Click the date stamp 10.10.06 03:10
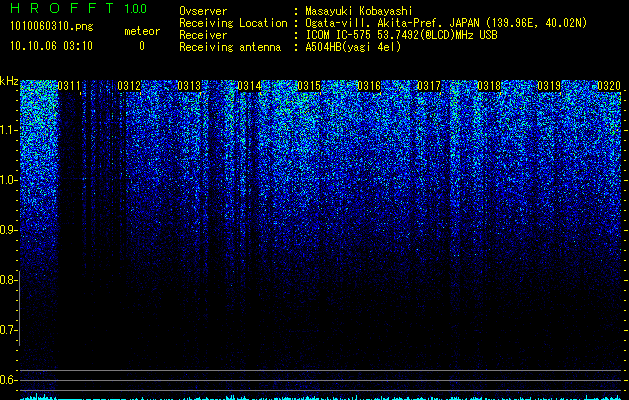This screenshot has width=629, height=400. [x=51, y=46]
